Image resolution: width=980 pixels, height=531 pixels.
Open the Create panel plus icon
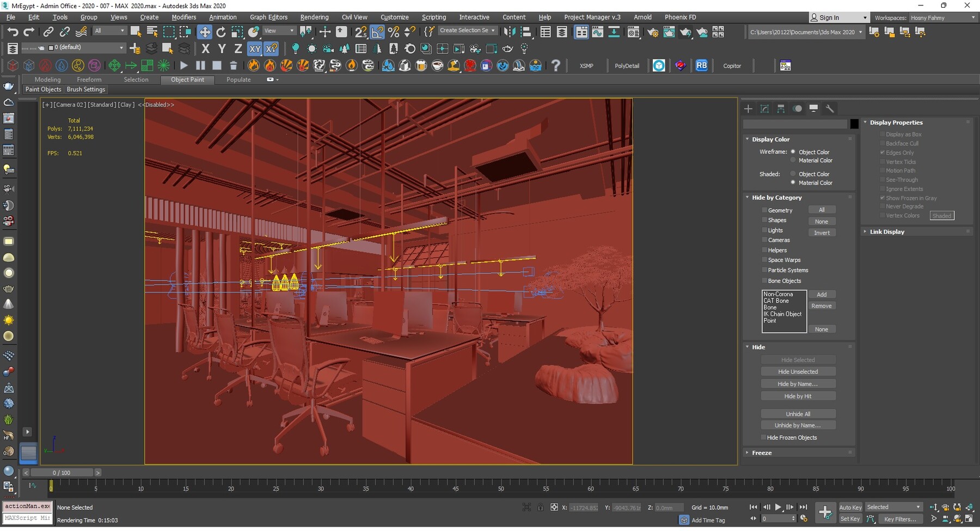click(748, 108)
